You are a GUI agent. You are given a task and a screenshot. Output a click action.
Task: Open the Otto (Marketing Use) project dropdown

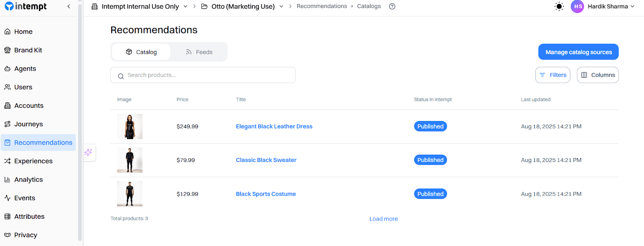coord(281,6)
